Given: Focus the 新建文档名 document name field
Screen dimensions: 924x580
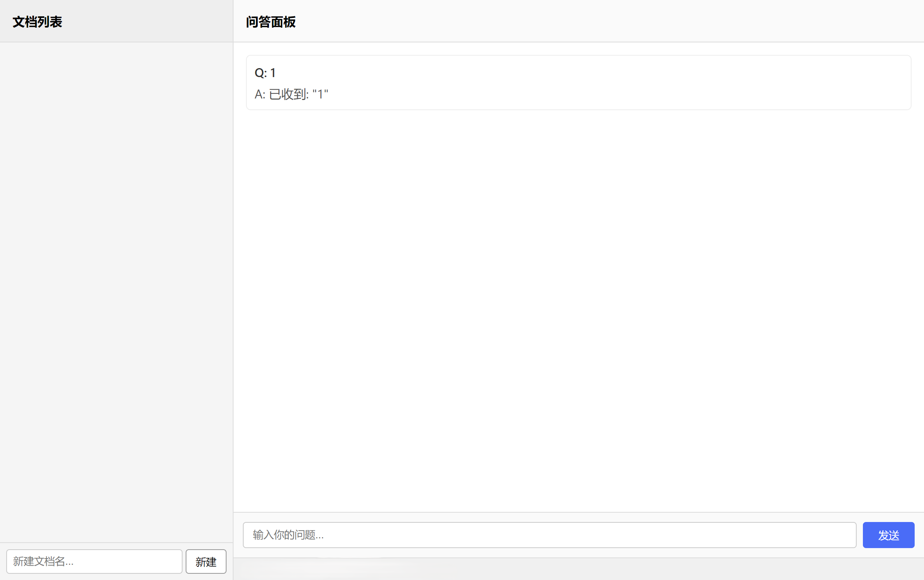Looking at the screenshot, I should [94, 561].
